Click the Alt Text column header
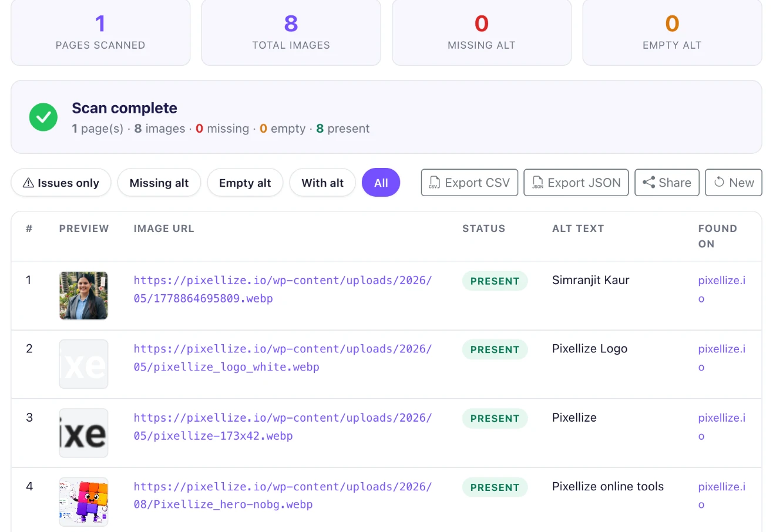Screen dimensions: 773x532 point(578,228)
